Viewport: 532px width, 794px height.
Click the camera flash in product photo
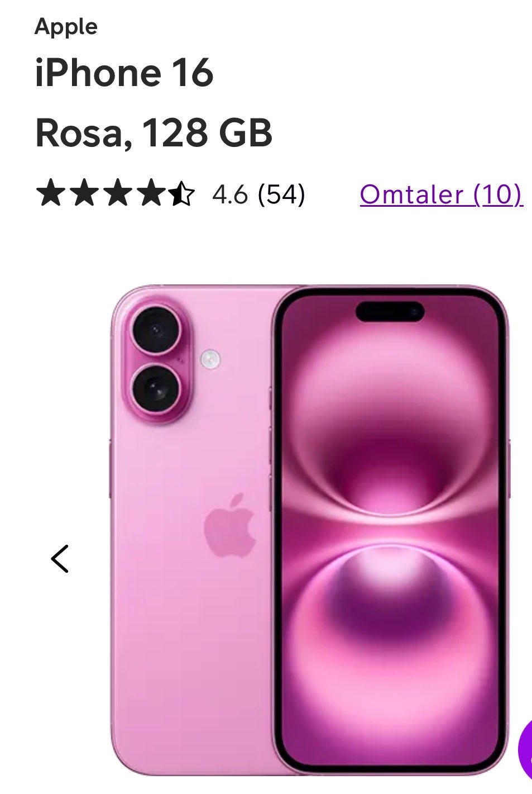(210, 358)
